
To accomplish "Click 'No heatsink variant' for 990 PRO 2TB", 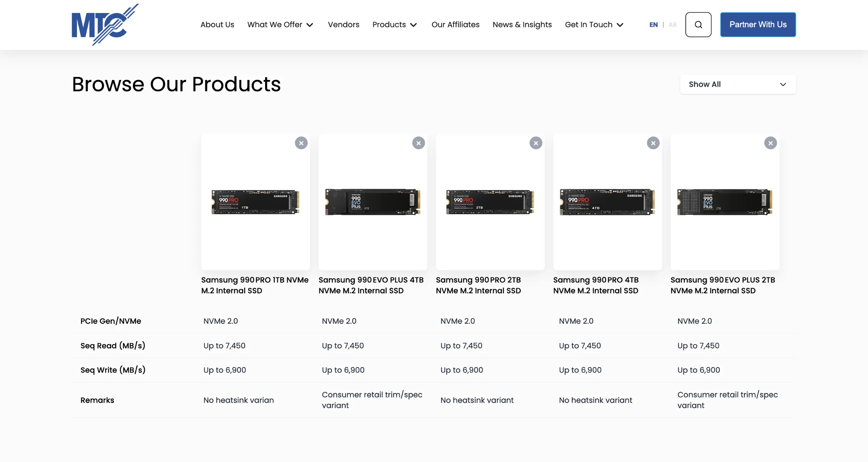I will pos(477,400).
